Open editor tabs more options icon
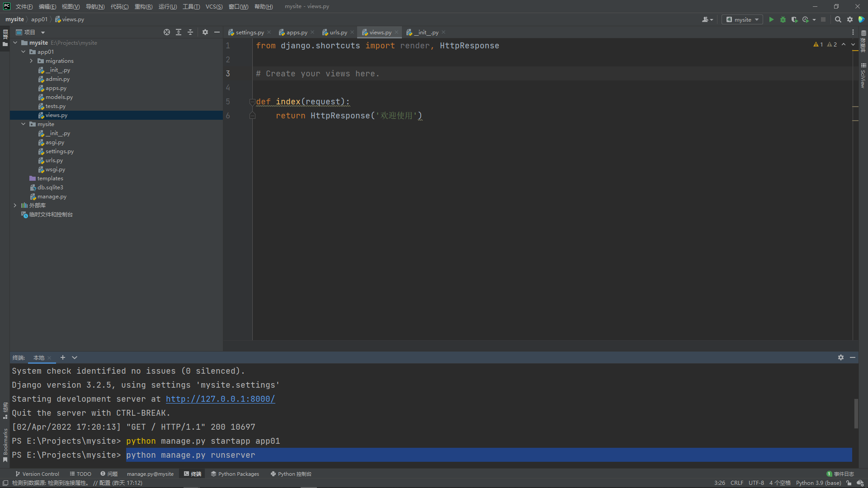Viewport: 868px width, 488px height. (x=853, y=32)
